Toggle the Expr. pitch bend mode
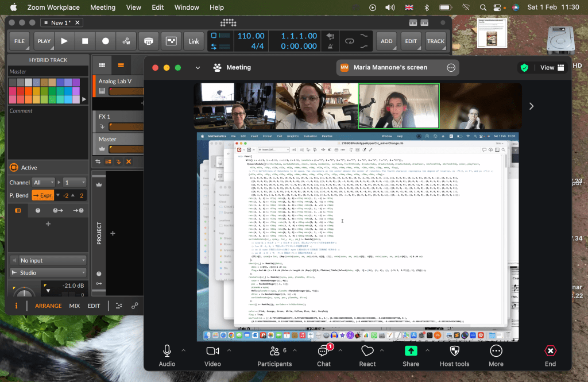The width and height of the screenshot is (588, 382). point(43,195)
